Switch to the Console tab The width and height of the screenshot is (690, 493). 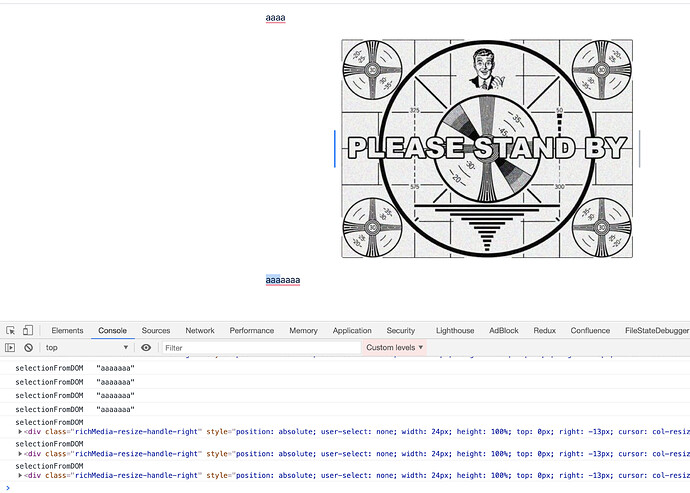pos(113,331)
